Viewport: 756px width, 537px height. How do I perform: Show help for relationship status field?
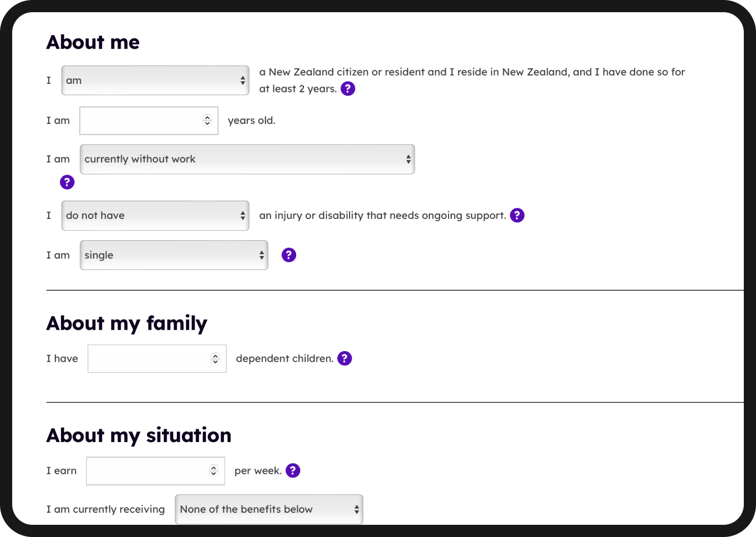click(x=289, y=255)
